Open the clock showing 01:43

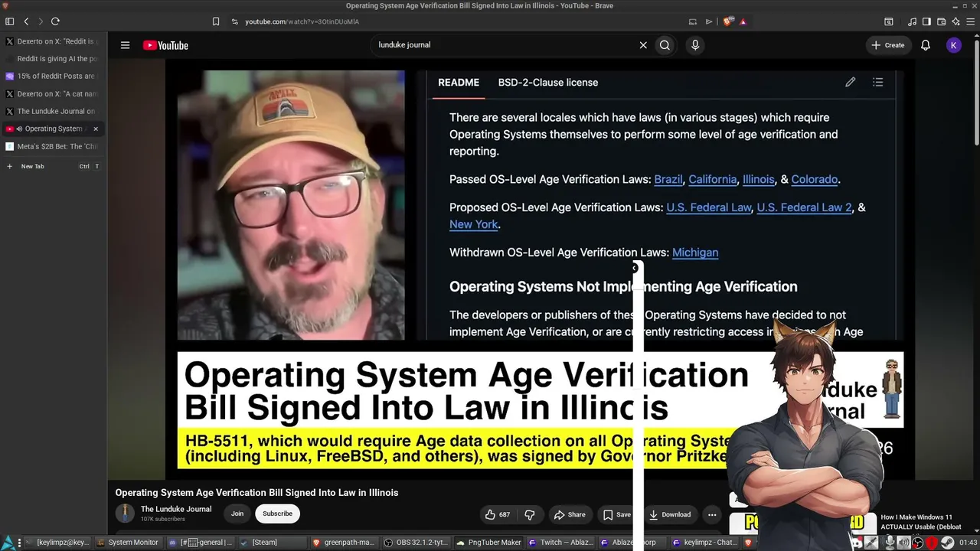967,543
